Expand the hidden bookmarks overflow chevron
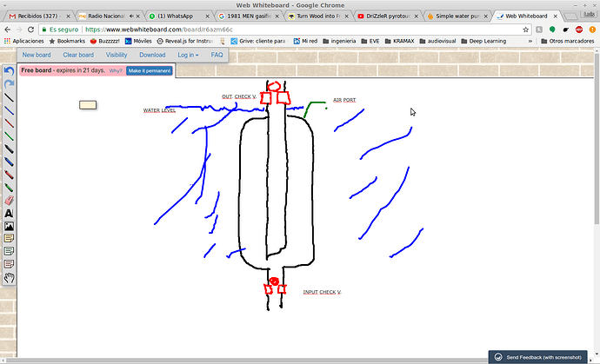The image size is (600, 364). [x=530, y=42]
